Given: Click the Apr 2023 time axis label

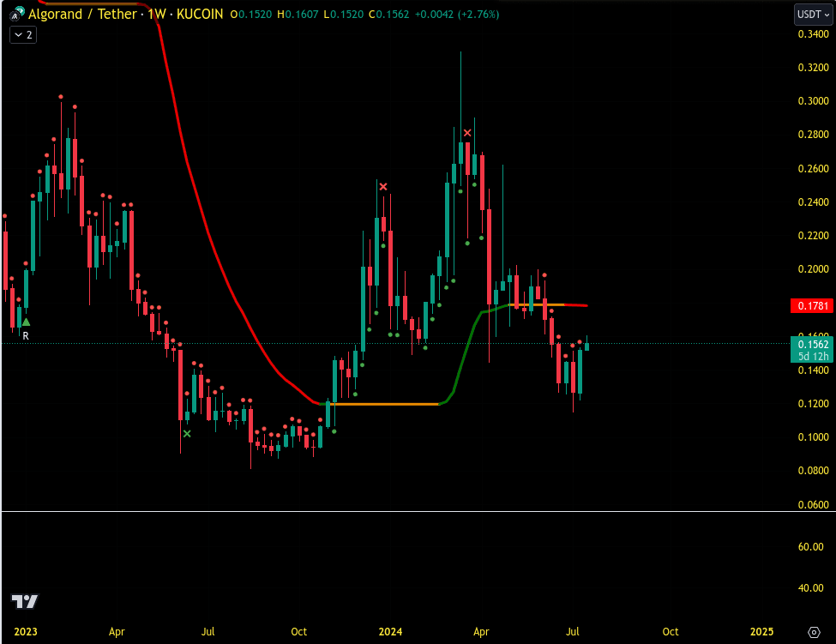Looking at the screenshot, I should (117, 632).
